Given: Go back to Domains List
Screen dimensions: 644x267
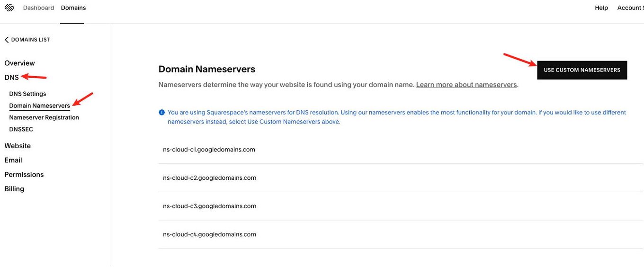Looking at the screenshot, I should [x=27, y=40].
